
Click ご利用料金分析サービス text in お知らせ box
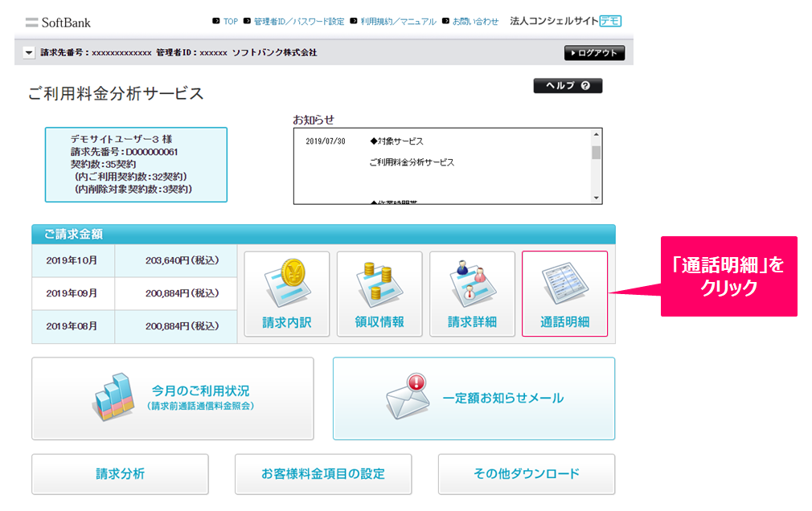pyautogui.click(x=412, y=162)
